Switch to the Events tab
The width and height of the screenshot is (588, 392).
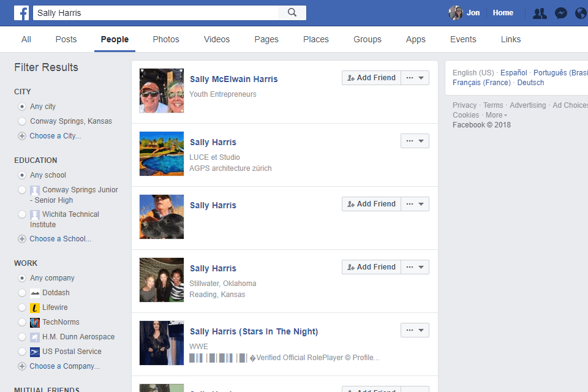(x=463, y=39)
